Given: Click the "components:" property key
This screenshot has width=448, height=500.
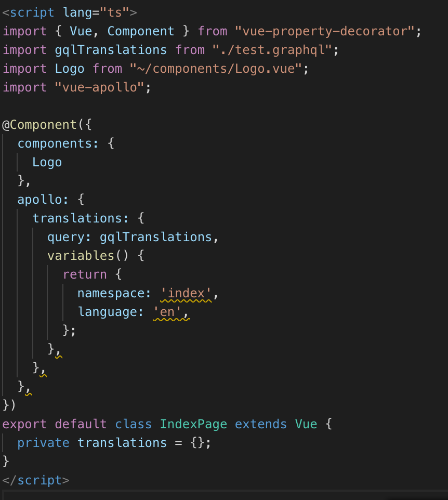Looking at the screenshot, I should 58,143.
